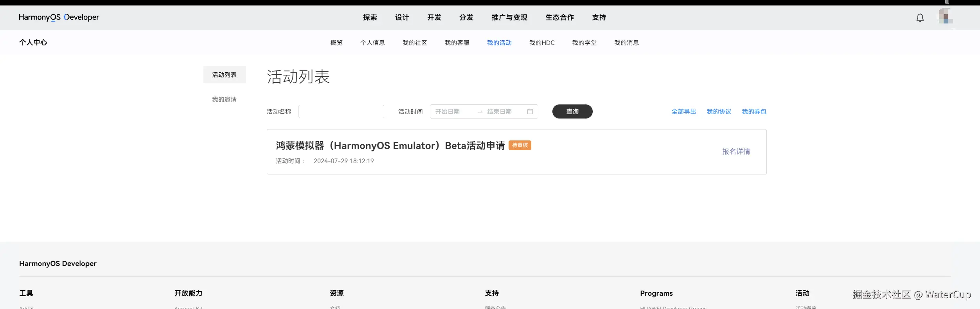Switch to the 我的消息 tab
Image resolution: width=980 pixels, height=309 pixels.
pos(627,43)
